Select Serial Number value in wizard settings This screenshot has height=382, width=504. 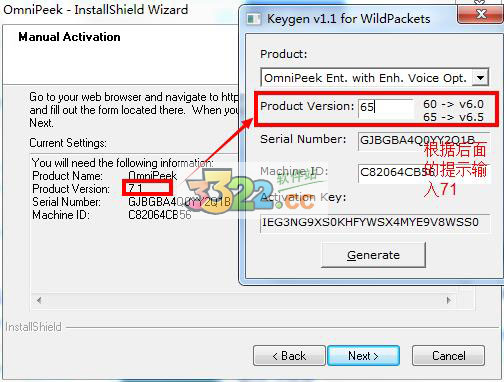[x=179, y=202]
